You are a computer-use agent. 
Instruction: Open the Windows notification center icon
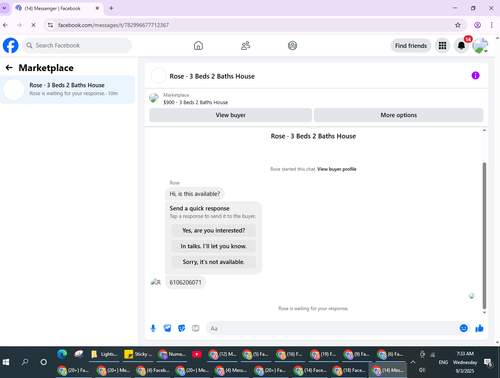[x=488, y=362]
